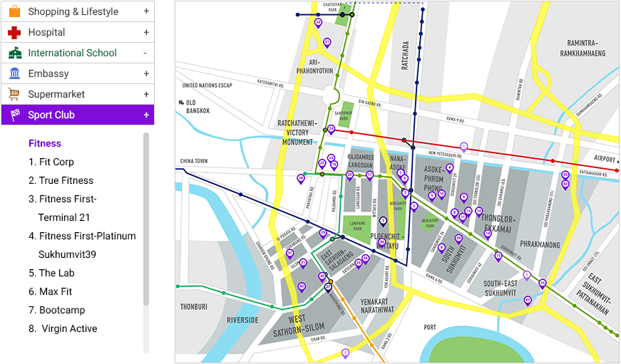621x364 pixels.
Task: Click map pin 24 near Santiphap Park
Action: click(331, 130)
